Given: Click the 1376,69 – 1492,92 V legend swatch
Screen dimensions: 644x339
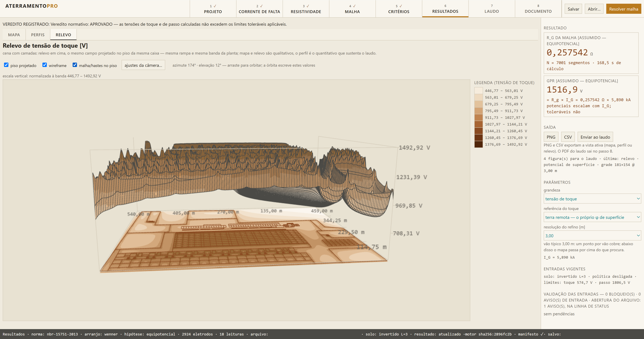Looking at the screenshot, I should point(478,144).
